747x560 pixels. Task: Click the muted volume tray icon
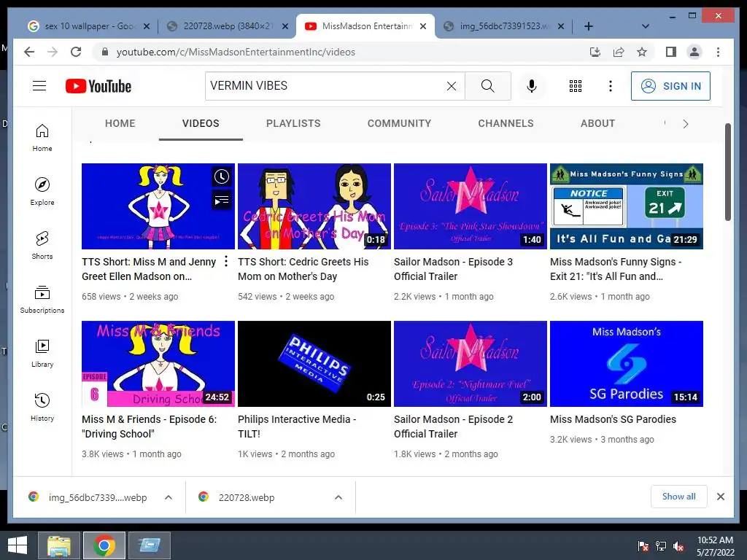pos(678,546)
